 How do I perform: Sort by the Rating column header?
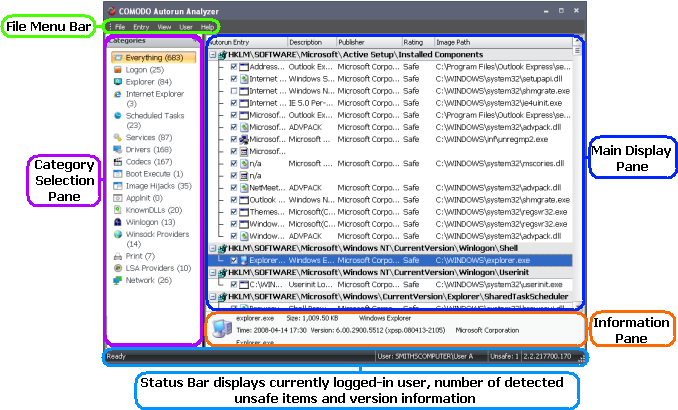point(417,42)
